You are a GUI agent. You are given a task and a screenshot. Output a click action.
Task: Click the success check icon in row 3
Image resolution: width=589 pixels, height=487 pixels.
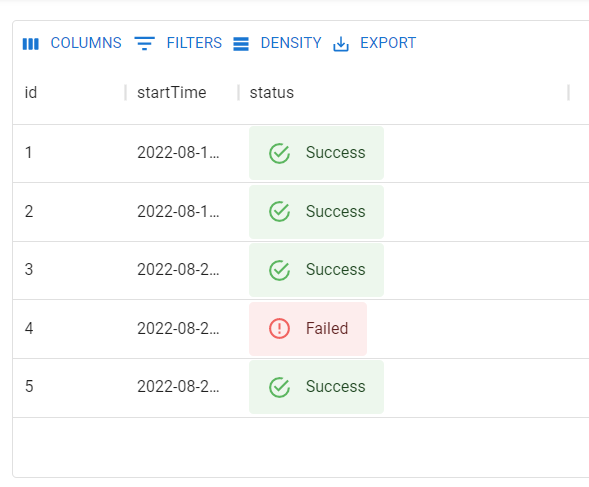point(279,270)
